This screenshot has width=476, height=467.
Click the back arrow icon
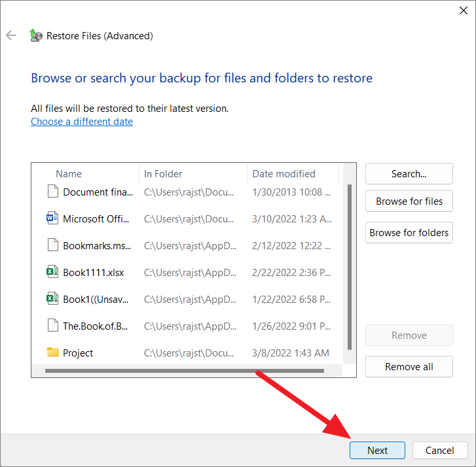point(11,35)
